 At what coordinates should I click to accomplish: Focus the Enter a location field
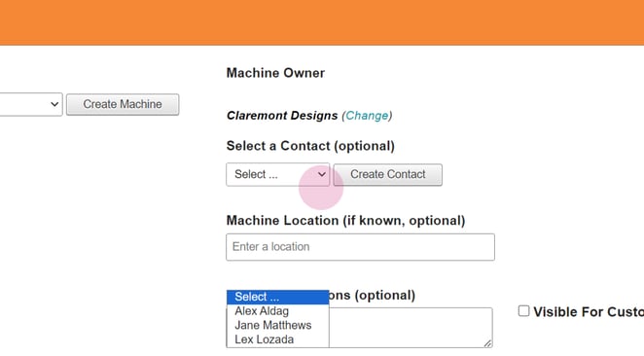[x=360, y=247]
